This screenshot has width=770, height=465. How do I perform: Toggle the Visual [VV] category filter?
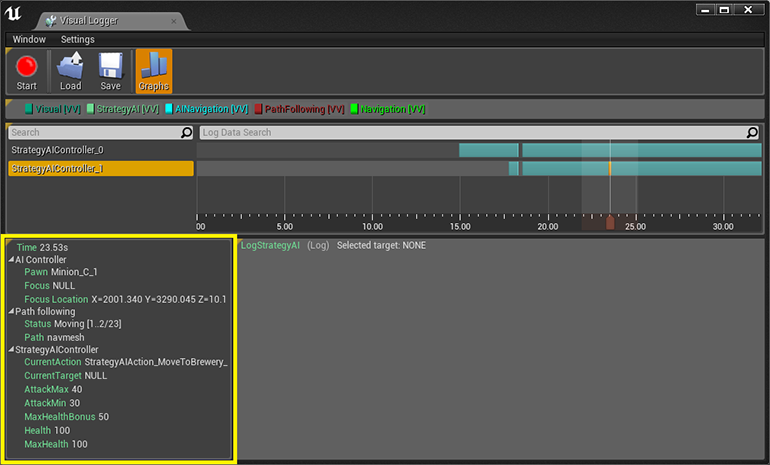pos(53,109)
